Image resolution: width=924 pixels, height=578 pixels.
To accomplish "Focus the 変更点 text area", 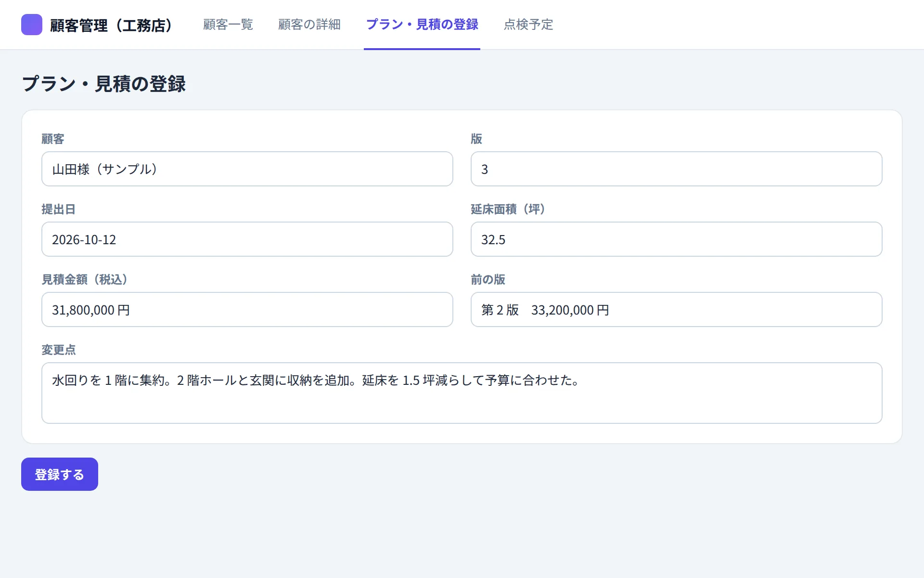I will 462,393.
